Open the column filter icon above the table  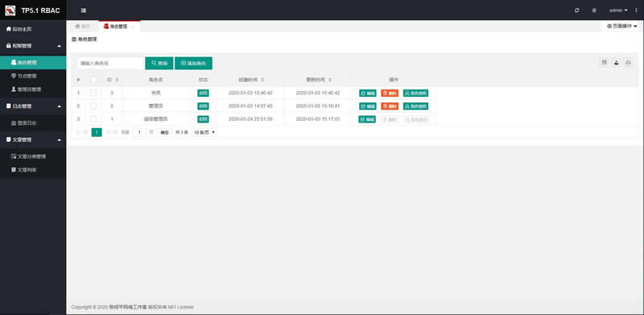point(605,63)
